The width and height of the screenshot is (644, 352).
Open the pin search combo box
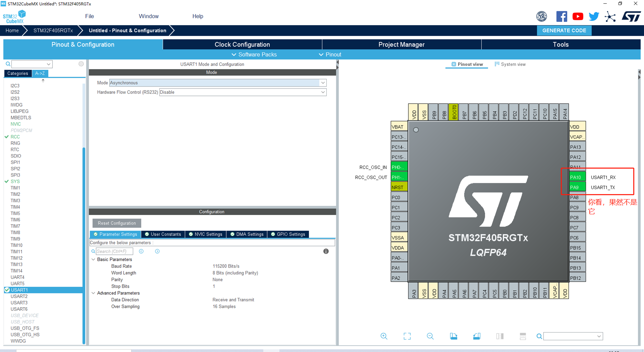pyautogui.click(x=573, y=336)
